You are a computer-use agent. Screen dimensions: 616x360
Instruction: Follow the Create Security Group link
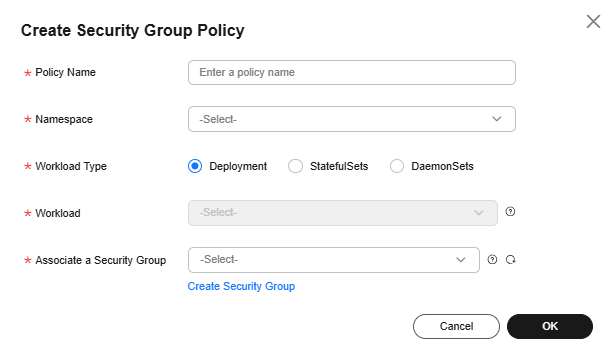[241, 286]
